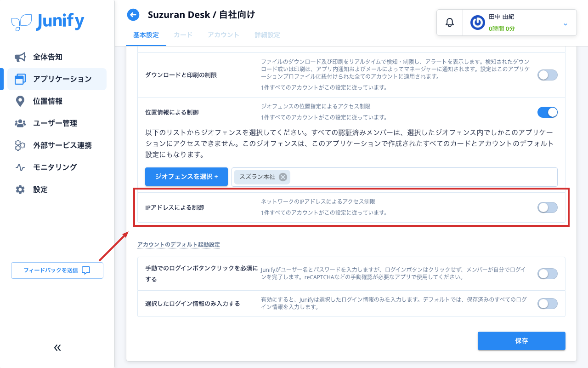Click the フィードバックを送信 button

click(x=57, y=270)
